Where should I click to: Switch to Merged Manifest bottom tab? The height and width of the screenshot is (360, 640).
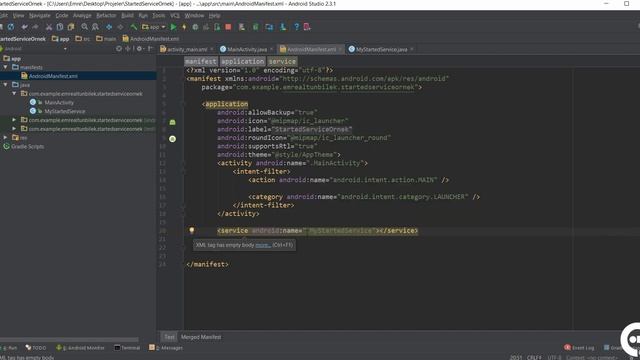pyautogui.click(x=201, y=337)
